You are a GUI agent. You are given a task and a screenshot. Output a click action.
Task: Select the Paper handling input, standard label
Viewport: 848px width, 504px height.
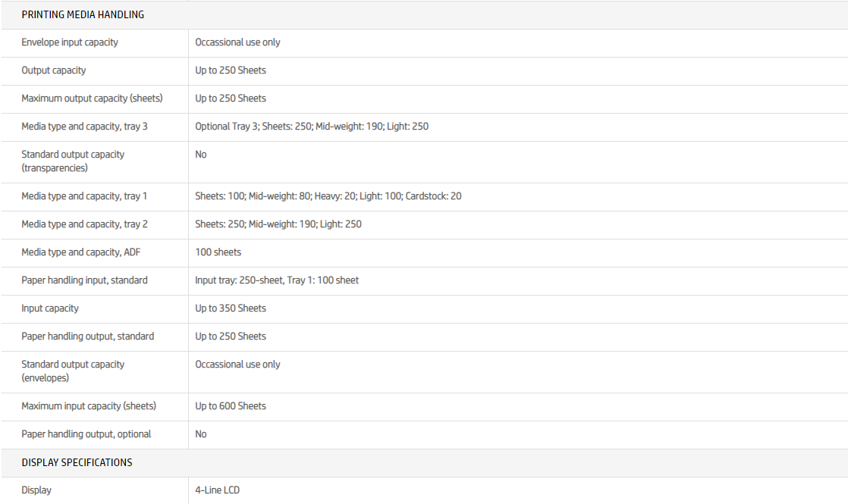click(84, 280)
